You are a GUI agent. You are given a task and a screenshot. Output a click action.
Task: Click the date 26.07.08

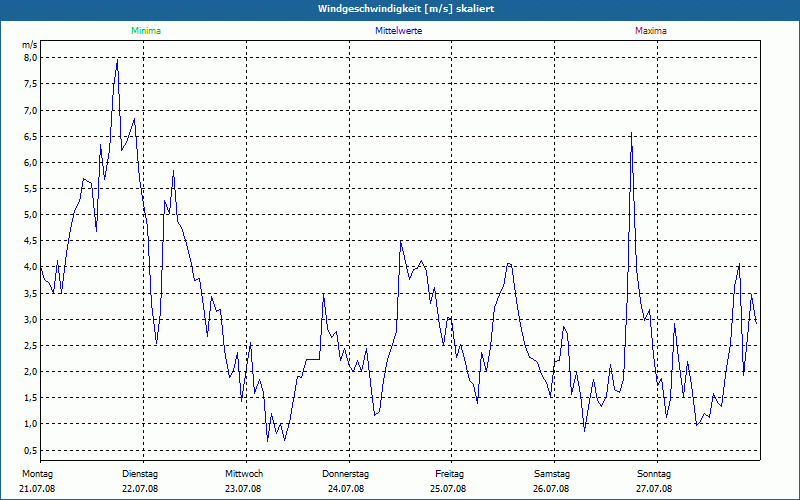pyautogui.click(x=551, y=489)
